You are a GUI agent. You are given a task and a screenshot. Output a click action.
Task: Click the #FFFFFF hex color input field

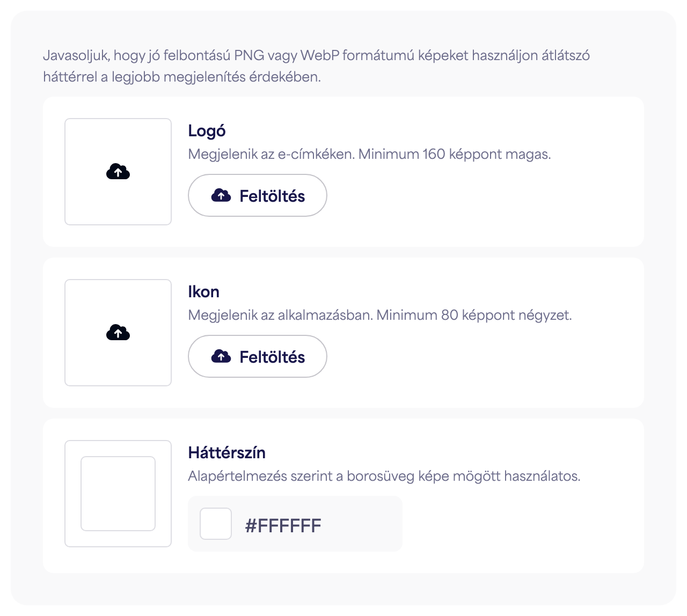[295, 524]
